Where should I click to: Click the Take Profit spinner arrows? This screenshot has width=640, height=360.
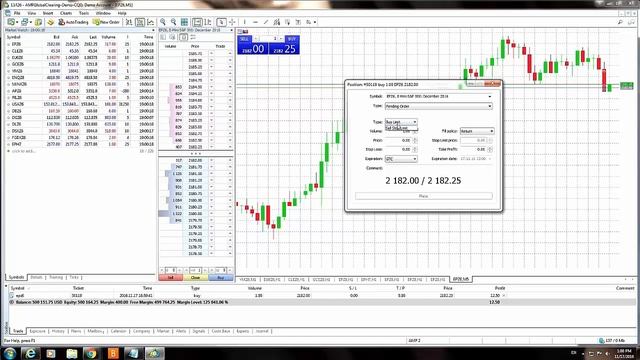(x=490, y=149)
